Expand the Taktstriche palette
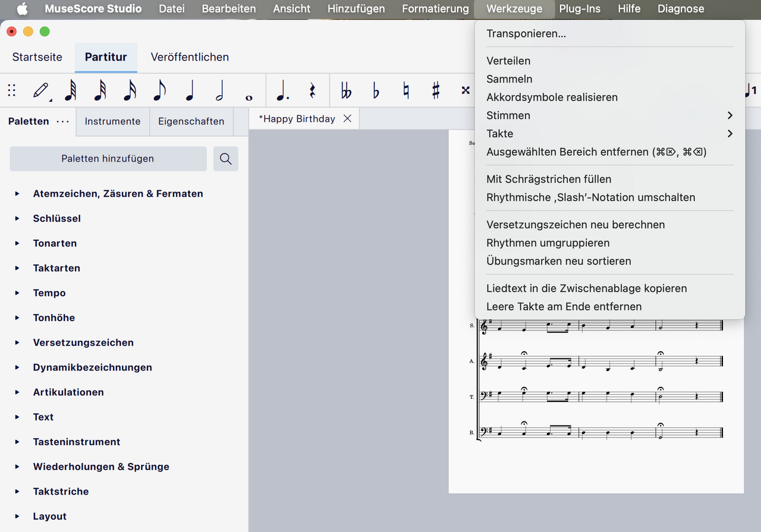761x532 pixels. (18, 492)
